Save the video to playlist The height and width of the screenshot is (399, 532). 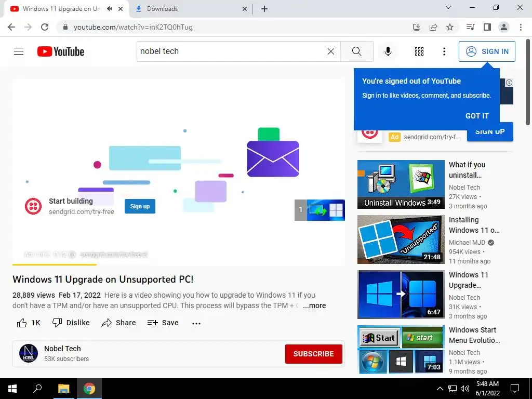click(x=163, y=323)
